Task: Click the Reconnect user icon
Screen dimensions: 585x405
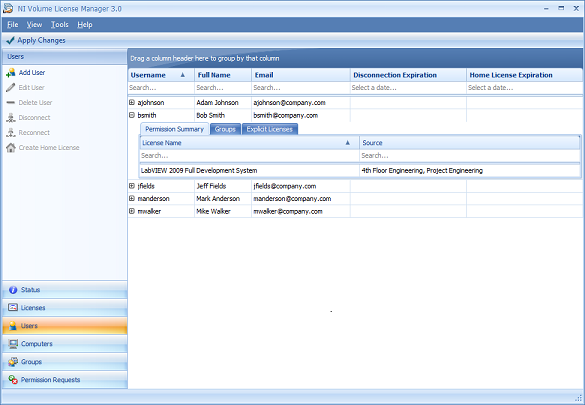Action: (11, 132)
